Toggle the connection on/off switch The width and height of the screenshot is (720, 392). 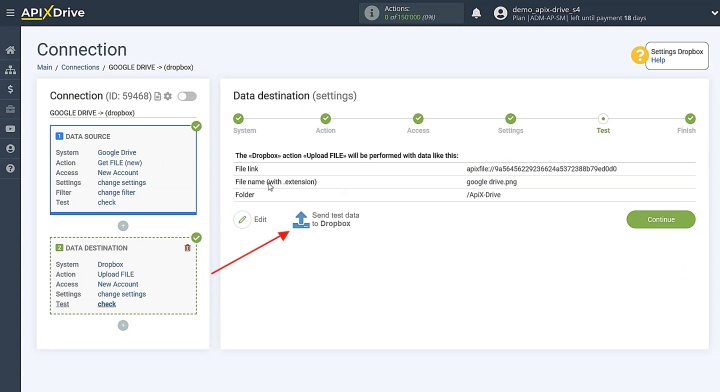pos(187,96)
